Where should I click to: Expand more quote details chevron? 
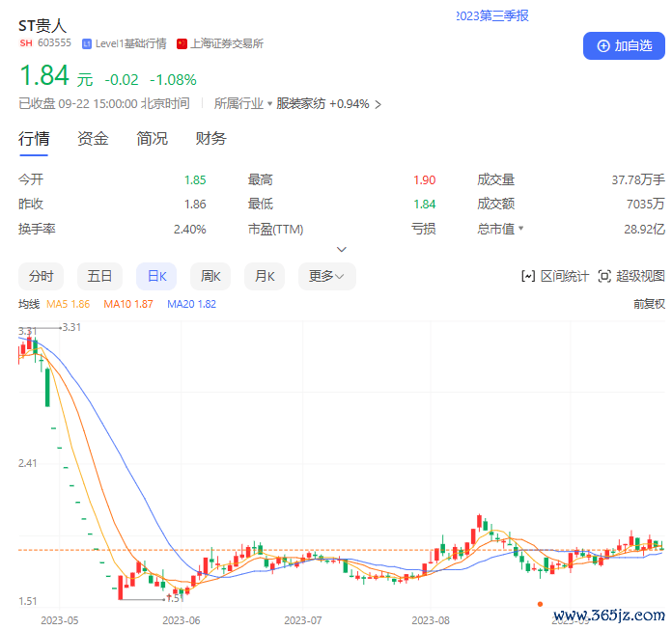click(342, 249)
